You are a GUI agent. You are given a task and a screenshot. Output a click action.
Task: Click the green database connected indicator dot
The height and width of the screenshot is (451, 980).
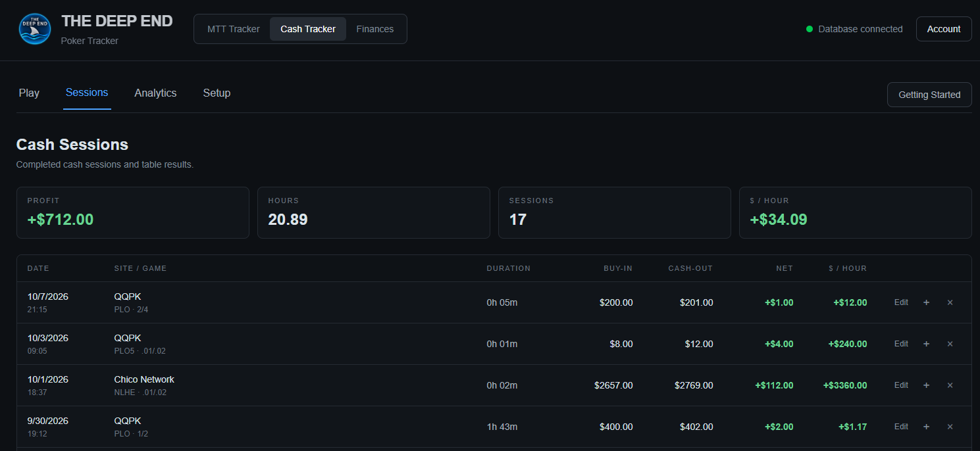[x=810, y=29]
